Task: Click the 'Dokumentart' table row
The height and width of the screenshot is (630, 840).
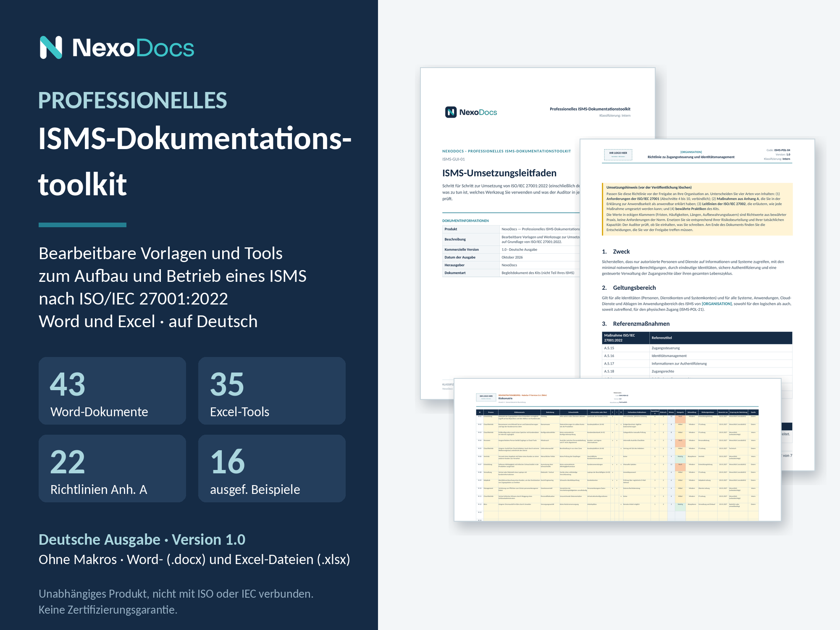Action: pos(511,273)
